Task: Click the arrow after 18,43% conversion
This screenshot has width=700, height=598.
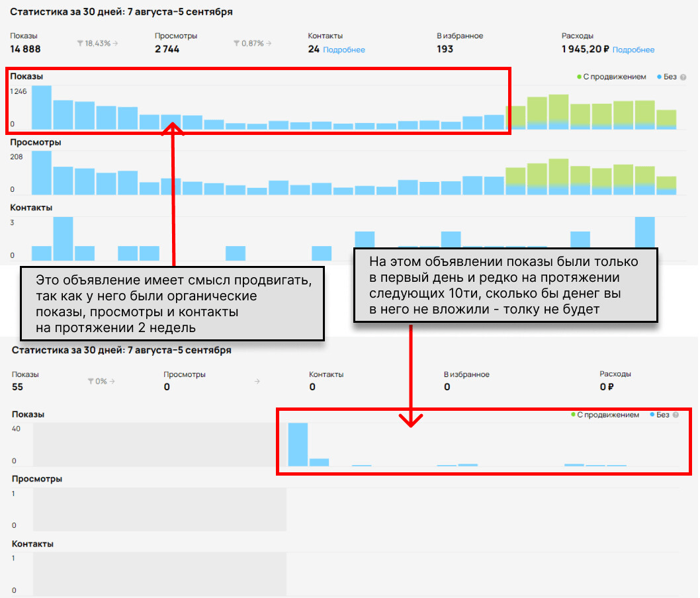Action: click(115, 43)
